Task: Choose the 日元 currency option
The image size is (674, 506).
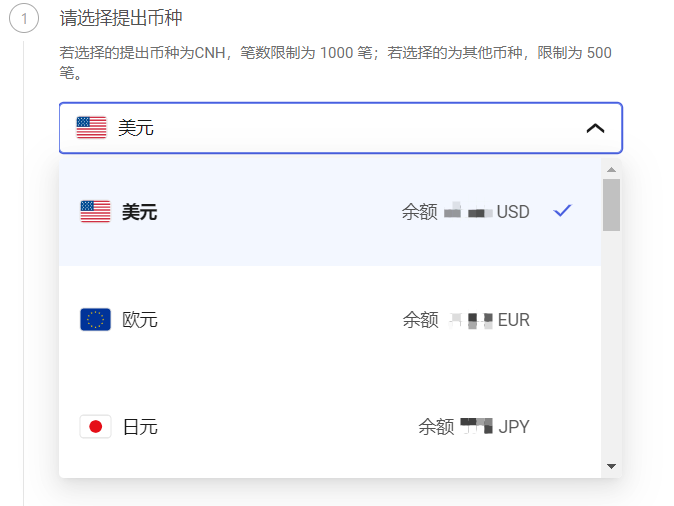Action: pyautogui.click(x=140, y=427)
